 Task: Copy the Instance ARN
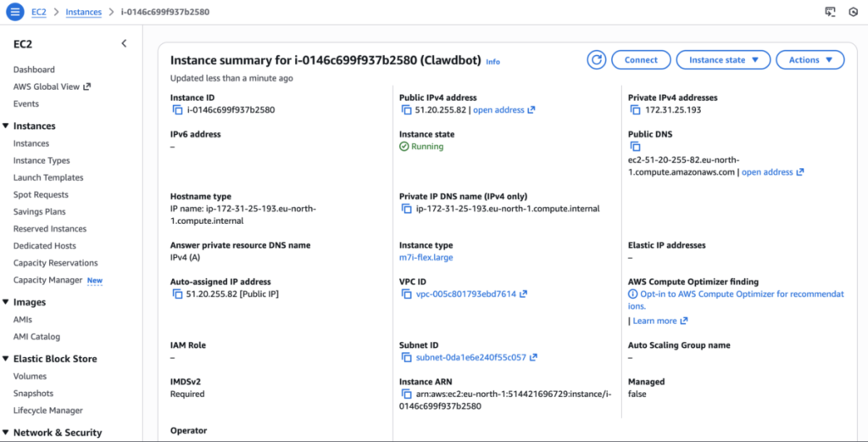406,394
